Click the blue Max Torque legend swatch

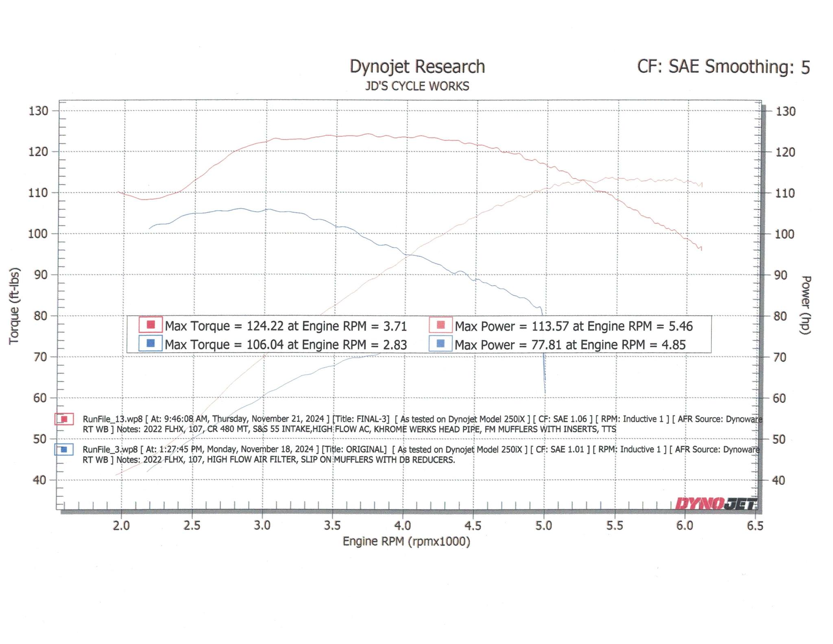click(x=150, y=343)
